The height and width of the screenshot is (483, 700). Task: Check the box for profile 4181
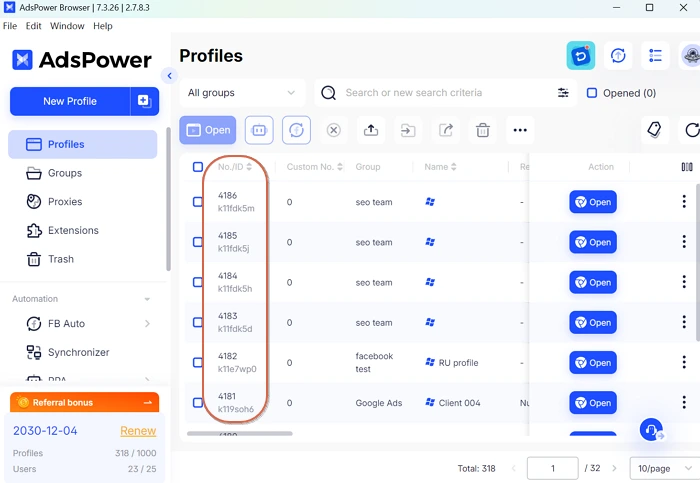[x=198, y=403]
